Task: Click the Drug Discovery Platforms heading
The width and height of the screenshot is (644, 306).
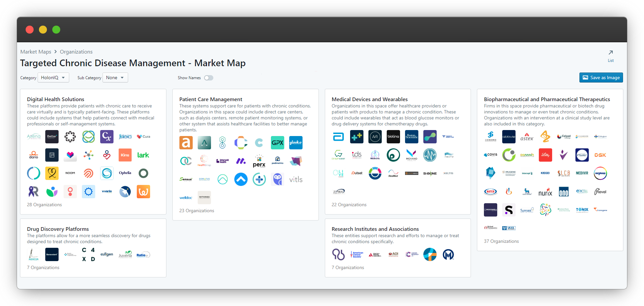Action: pos(58,229)
